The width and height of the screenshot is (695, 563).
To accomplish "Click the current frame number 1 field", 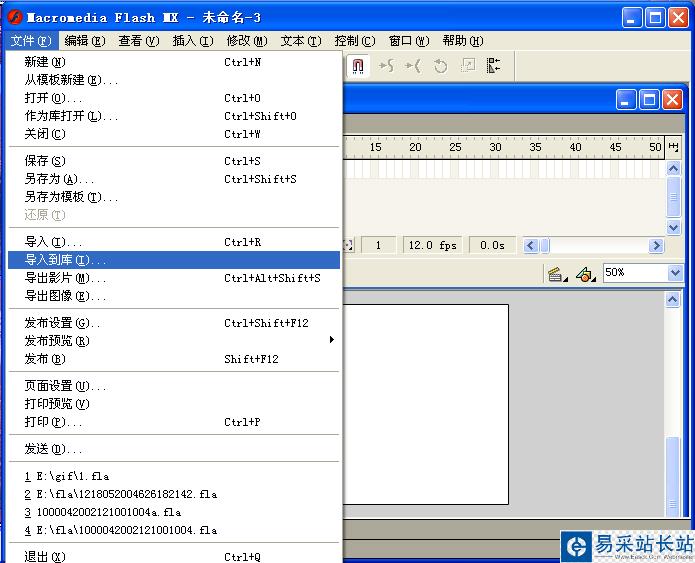I will [378, 245].
